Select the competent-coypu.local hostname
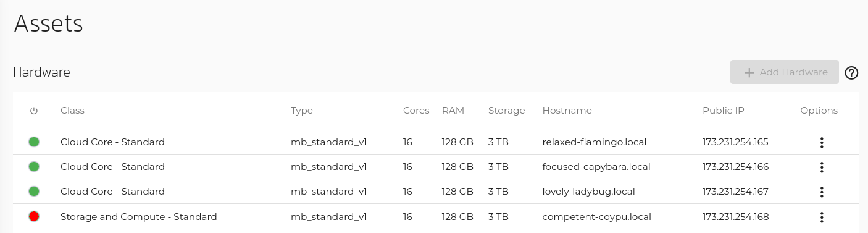The height and width of the screenshot is (233, 868). click(x=597, y=217)
